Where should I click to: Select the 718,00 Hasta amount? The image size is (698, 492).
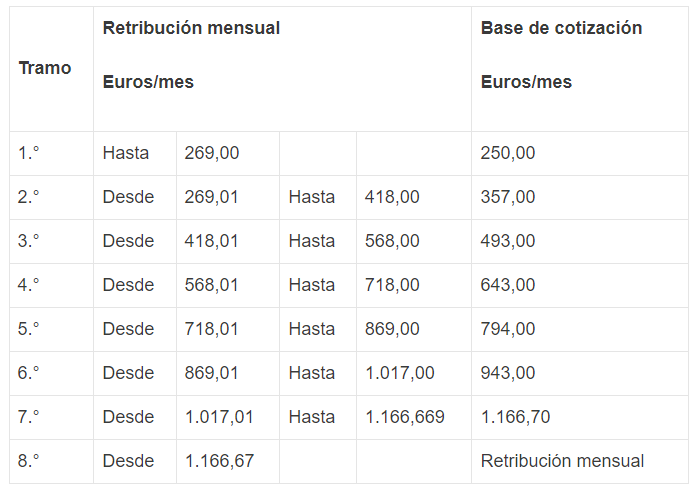[x=392, y=285]
